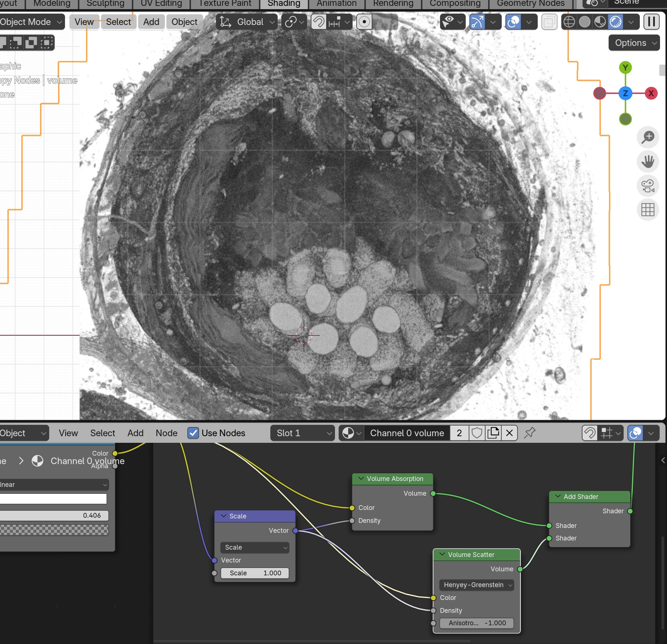This screenshot has width=667, height=644.
Task: Enable wireframe viewport shading mode
Action: point(569,22)
